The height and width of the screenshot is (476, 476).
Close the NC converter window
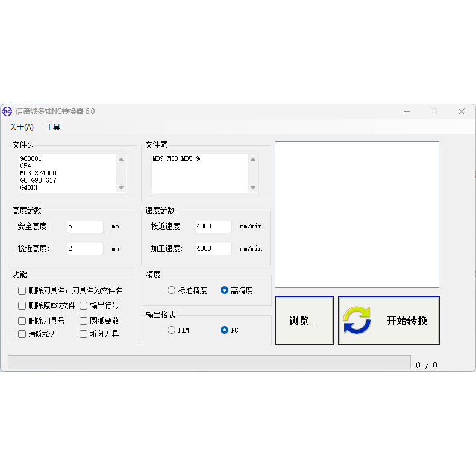pyautogui.click(x=462, y=111)
